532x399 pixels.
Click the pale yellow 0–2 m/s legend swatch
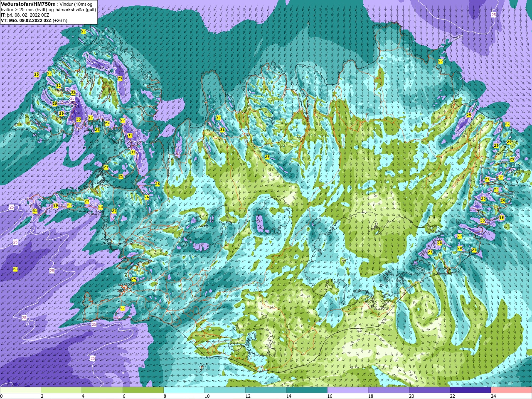[20, 390]
